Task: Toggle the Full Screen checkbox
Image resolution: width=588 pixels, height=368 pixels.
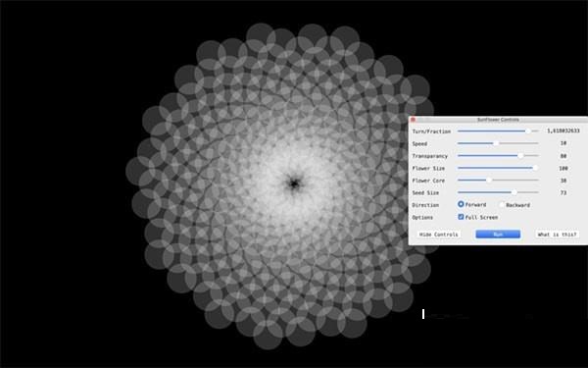Action: pos(461,217)
